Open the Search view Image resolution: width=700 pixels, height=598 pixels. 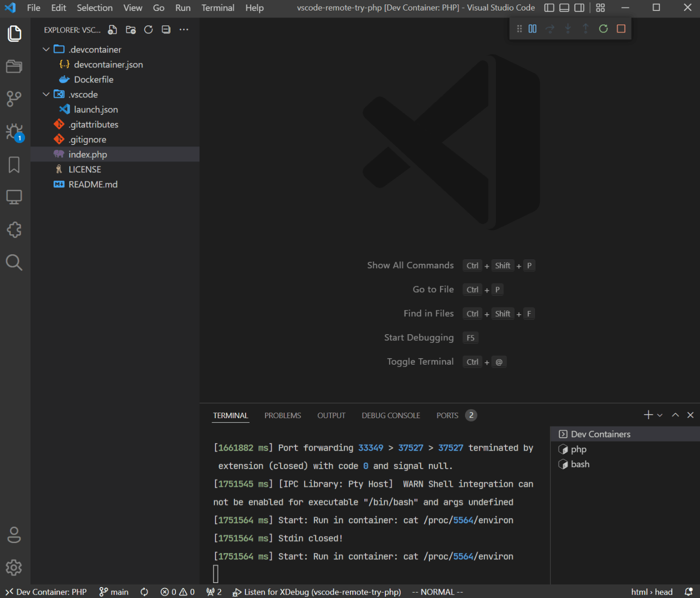click(x=14, y=262)
